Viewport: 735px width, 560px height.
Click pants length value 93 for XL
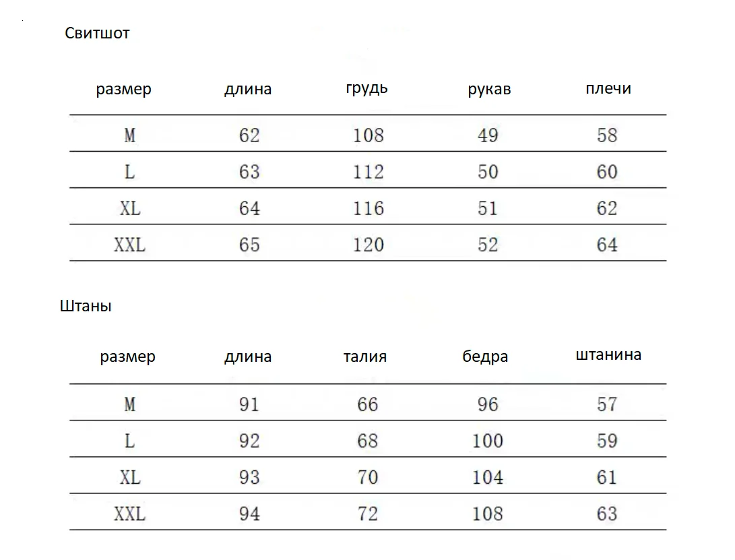[249, 478]
